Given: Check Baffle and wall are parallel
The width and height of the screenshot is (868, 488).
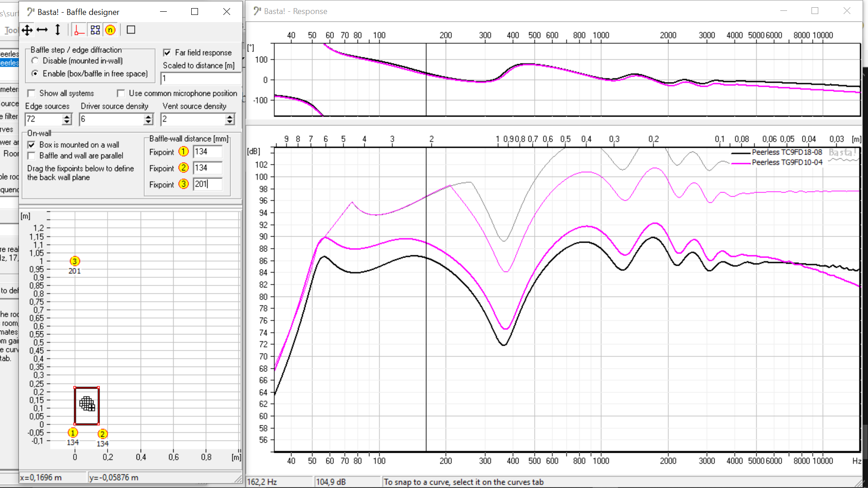Looking at the screenshot, I should point(32,156).
